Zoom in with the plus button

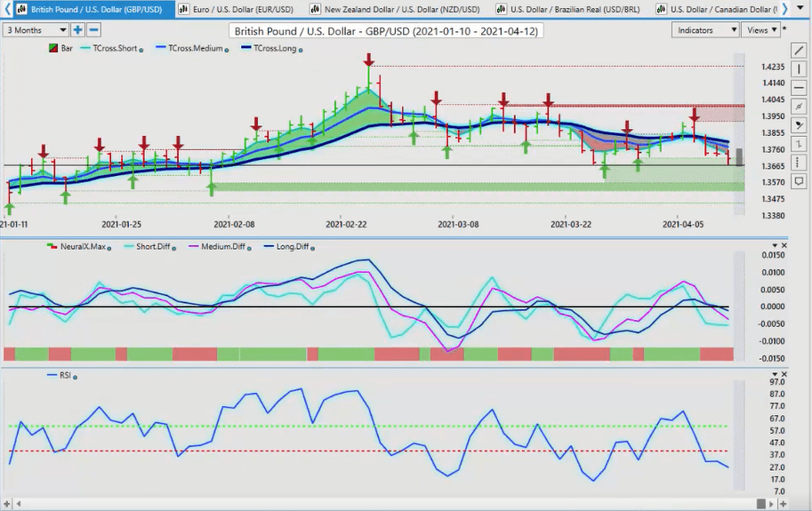(77, 30)
